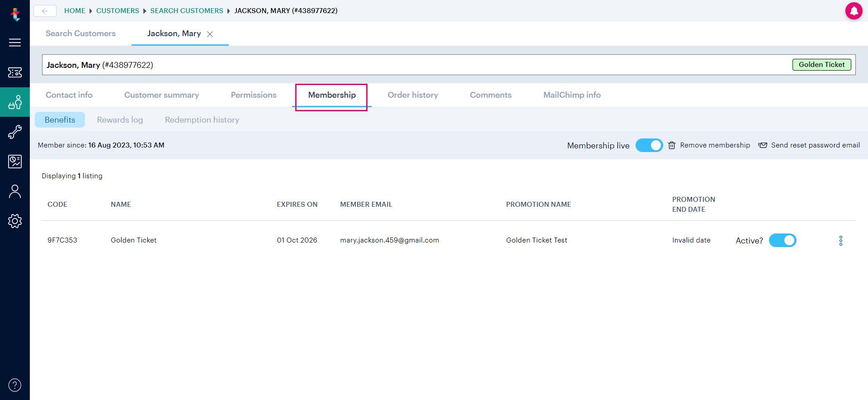868x400 pixels.
Task: Click the PROMOTION NAME column header
Action: click(x=538, y=205)
